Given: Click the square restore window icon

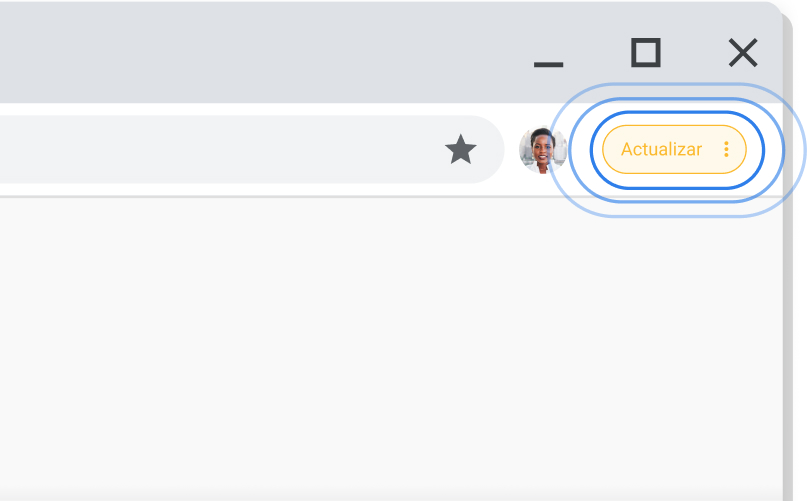Looking at the screenshot, I should 646,53.
